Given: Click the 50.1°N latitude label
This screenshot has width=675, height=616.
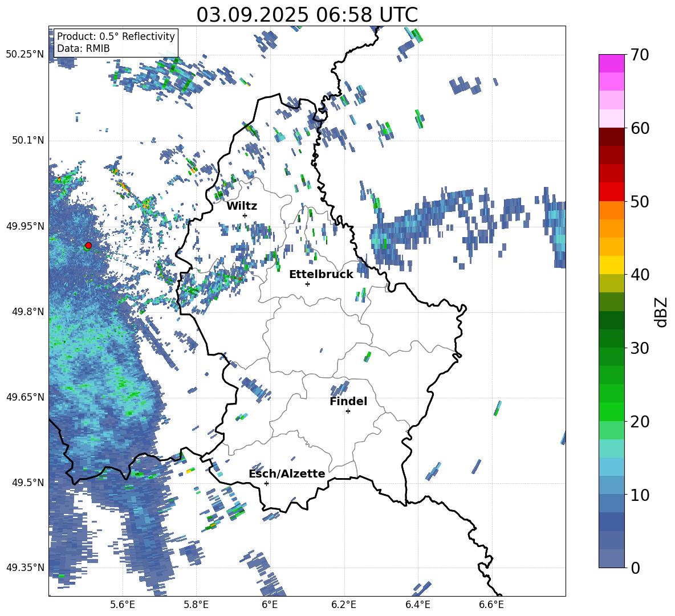Looking at the screenshot, I should tap(28, 141).
